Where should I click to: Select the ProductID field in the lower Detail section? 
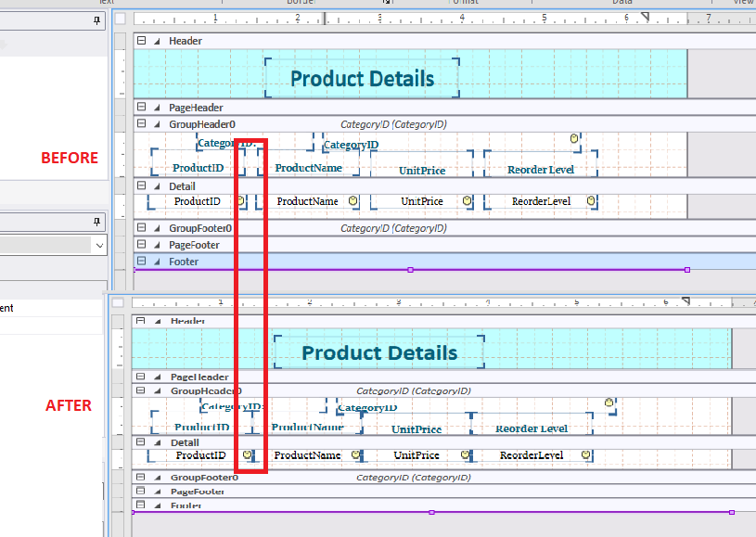click(x=200, y=455)
